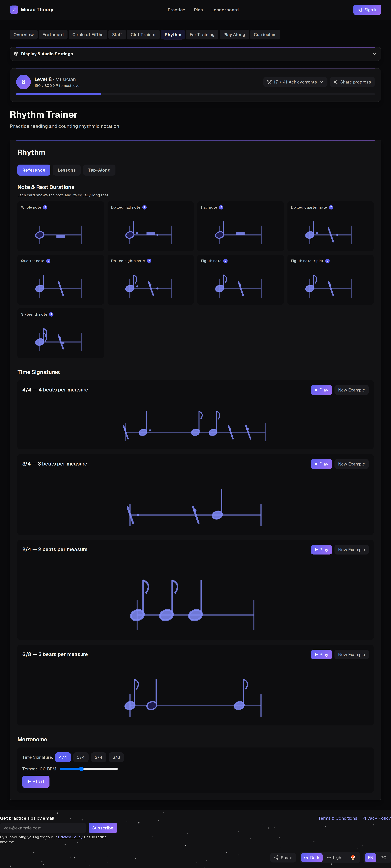Go to Plan in top navigation
This screenshot has width=391, height=868.
(198, 10)
